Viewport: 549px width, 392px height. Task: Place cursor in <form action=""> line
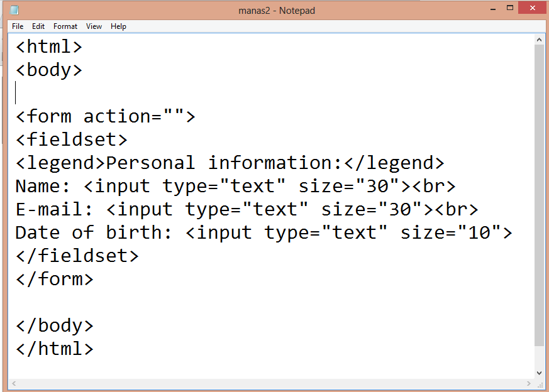[x=106, y=116]
